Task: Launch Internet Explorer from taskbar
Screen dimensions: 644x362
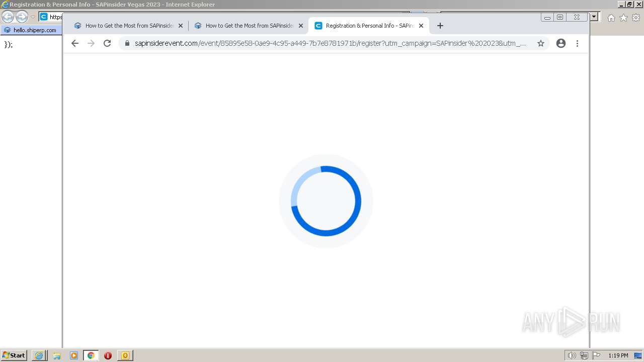Action: click(x=39, y=355)
